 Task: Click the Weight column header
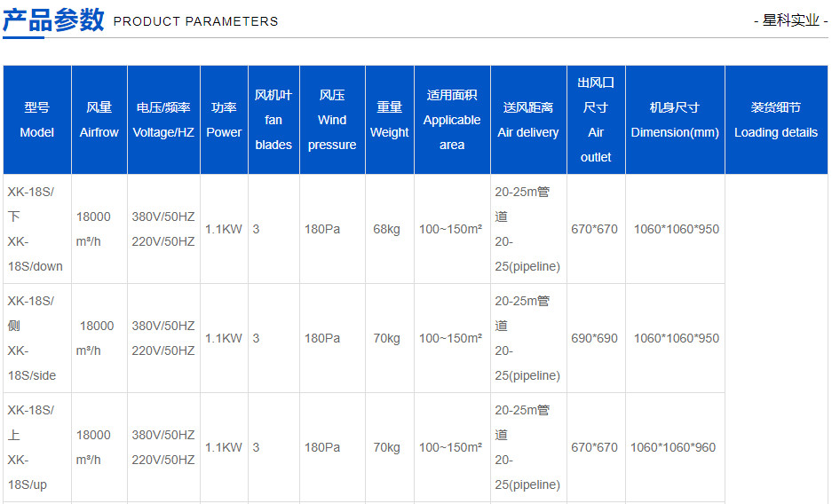click(390, 120)
